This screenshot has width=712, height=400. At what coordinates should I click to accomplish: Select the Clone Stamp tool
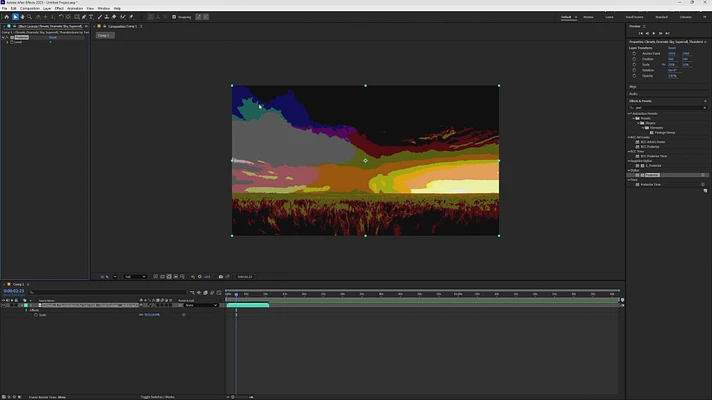coord(107,17)
